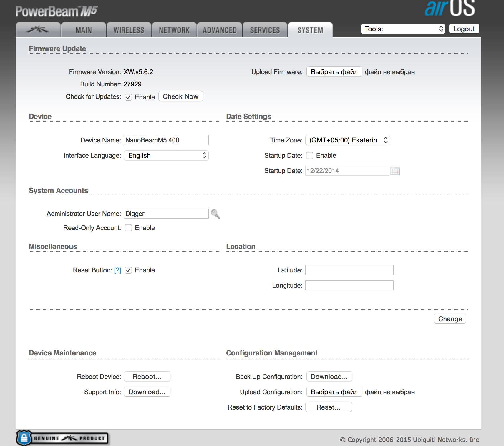Open the Ubiquiti logo tab

pos(38,30)
